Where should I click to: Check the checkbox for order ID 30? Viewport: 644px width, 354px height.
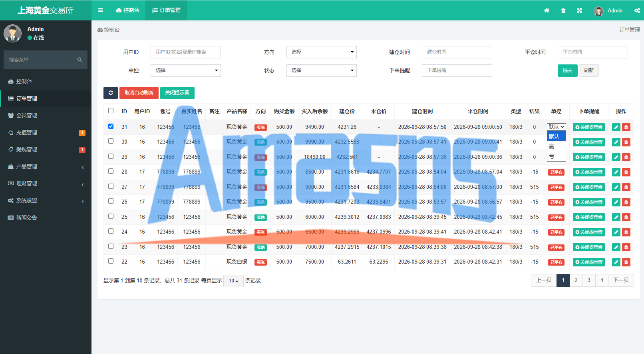point(111,141)
